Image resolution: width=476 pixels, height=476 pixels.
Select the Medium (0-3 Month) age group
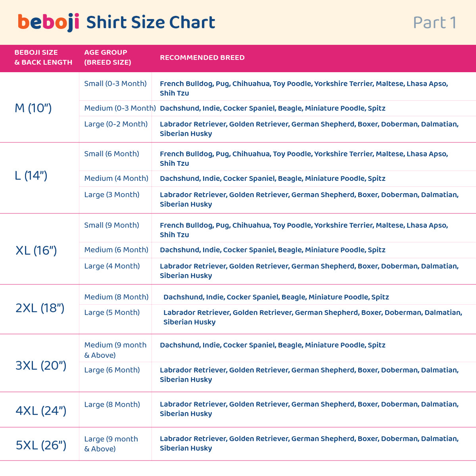(x=120, y=108)
